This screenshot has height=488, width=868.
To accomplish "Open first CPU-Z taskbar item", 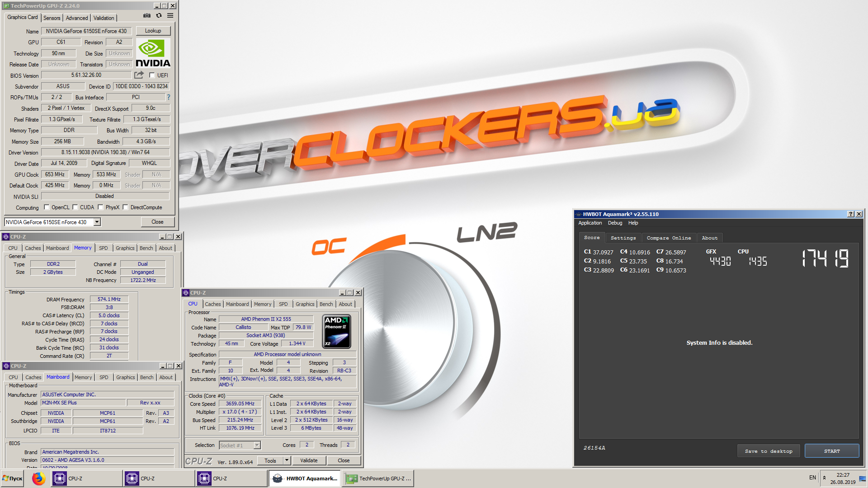I will click(86, 479).
